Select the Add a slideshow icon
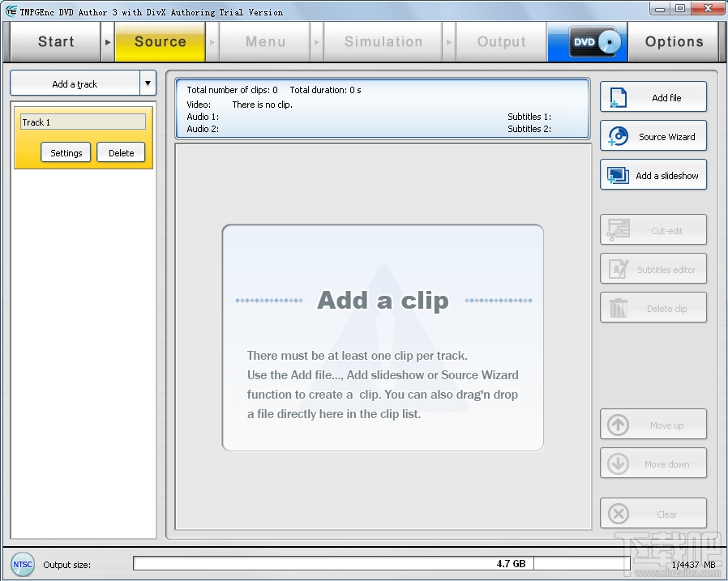The height and width of the screenshot is (581, 728). tap(618, 175)
